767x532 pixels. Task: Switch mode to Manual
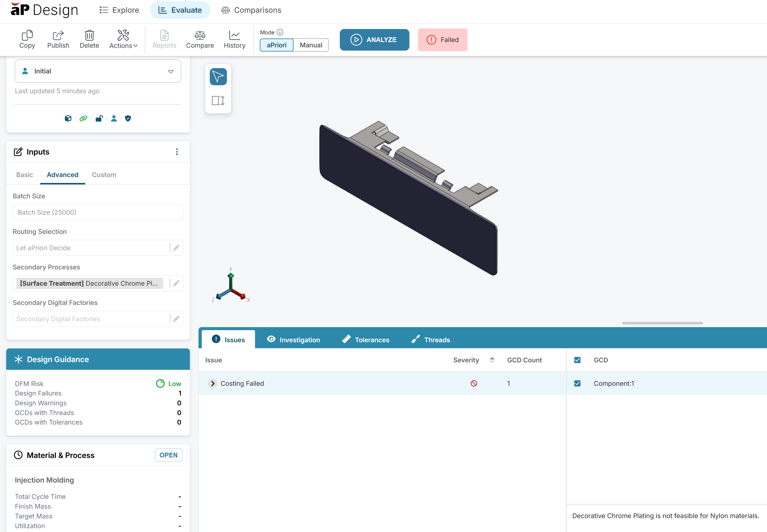tap(311, 45)
